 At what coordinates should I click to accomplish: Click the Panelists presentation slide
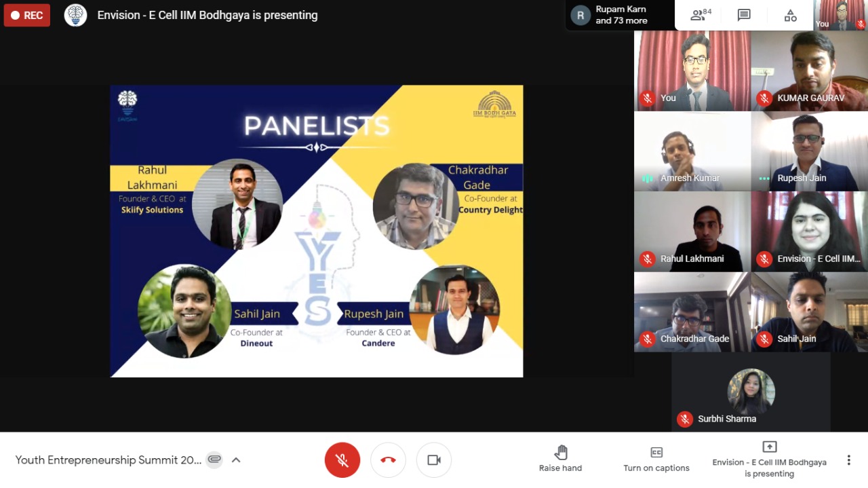click(317, 231)
